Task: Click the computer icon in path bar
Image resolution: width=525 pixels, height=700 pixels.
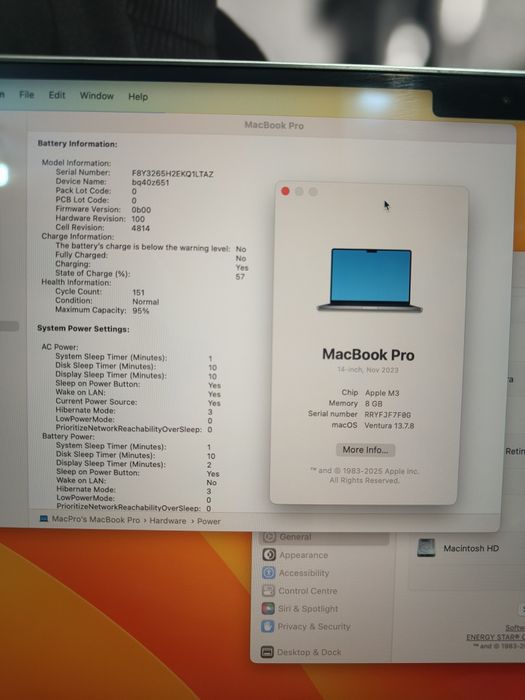Action: (44, 519)
